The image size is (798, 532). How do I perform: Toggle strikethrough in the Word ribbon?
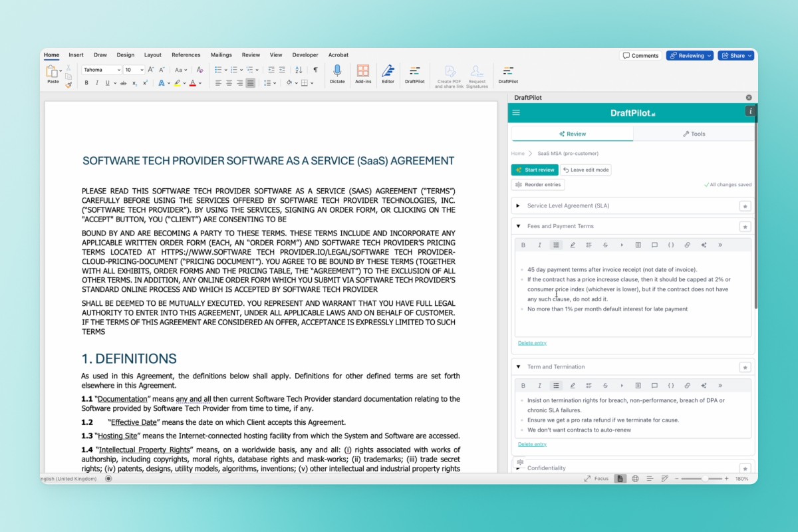123,83
